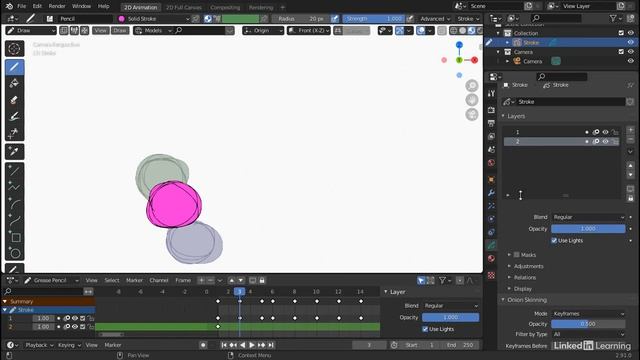Select the Line primitive tool
640x360 pixels.
14,171
